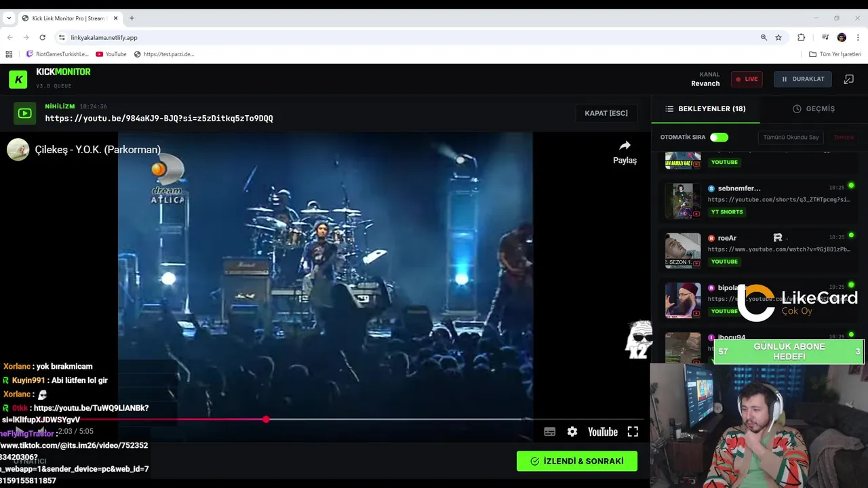Click the current video URL text

coord(159,119)
